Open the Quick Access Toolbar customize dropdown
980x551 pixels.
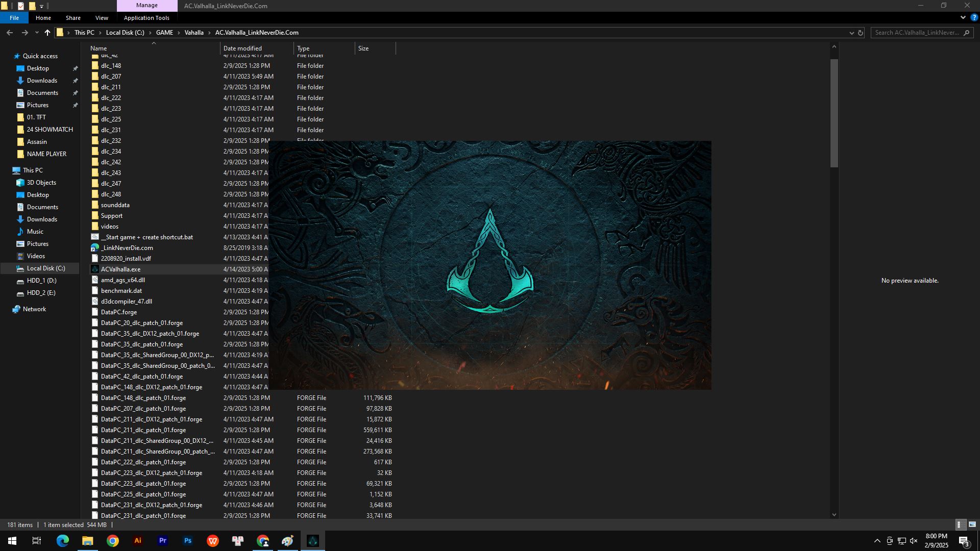(42, 6)
